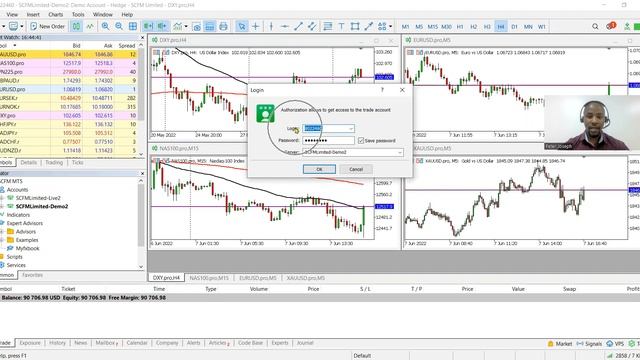Open the History tab in Toolbox

pyautogui.click(x=57, y=343)
